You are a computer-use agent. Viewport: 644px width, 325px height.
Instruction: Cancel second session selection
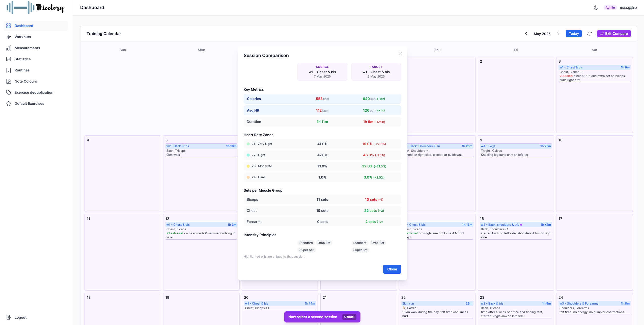coord(349,317)
